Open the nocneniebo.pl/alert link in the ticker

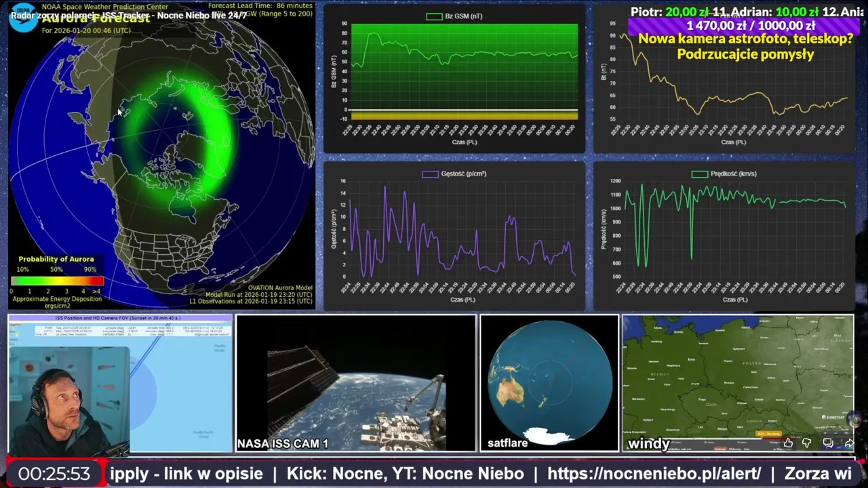click(654, 473)
